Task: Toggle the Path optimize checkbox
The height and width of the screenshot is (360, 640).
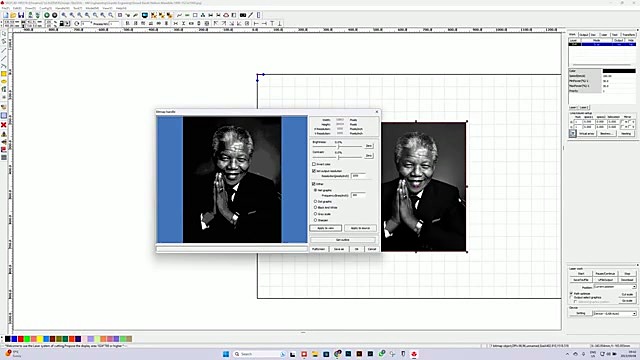Action: (x=571, y=293)
